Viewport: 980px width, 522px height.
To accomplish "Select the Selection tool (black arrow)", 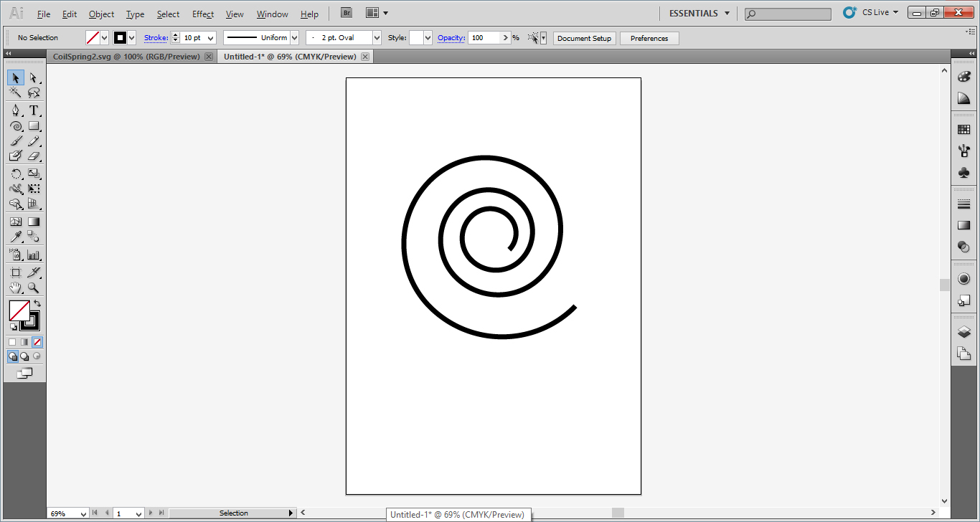I will tap(16, 77).
